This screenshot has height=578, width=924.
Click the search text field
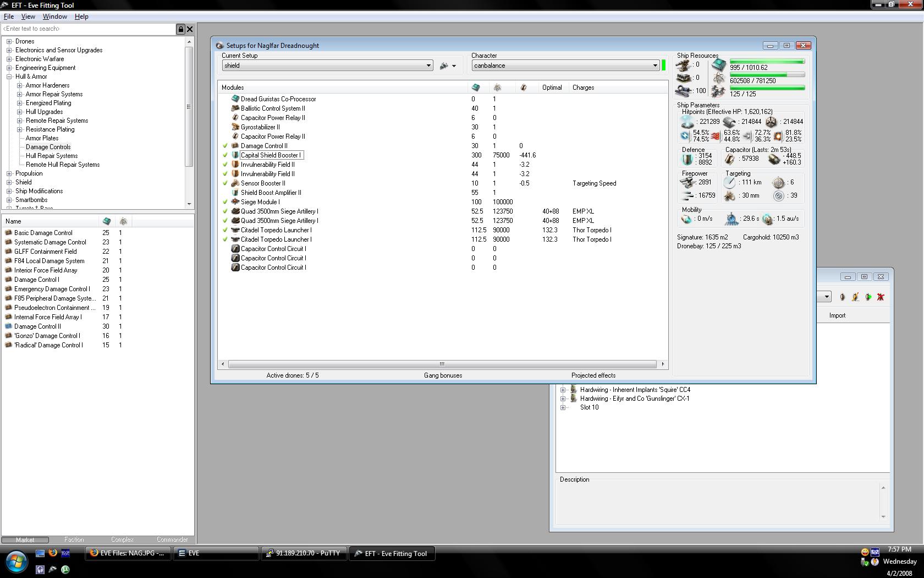88,29
